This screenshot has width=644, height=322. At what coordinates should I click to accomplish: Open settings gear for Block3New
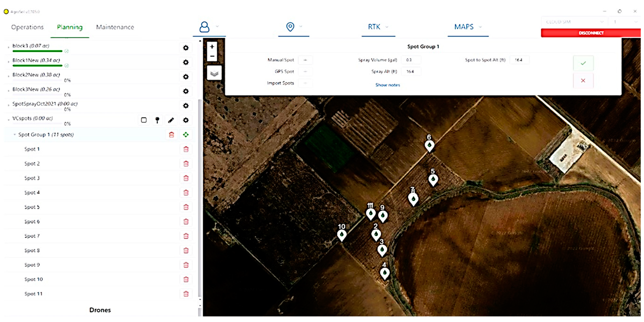[x=186, y=91]
